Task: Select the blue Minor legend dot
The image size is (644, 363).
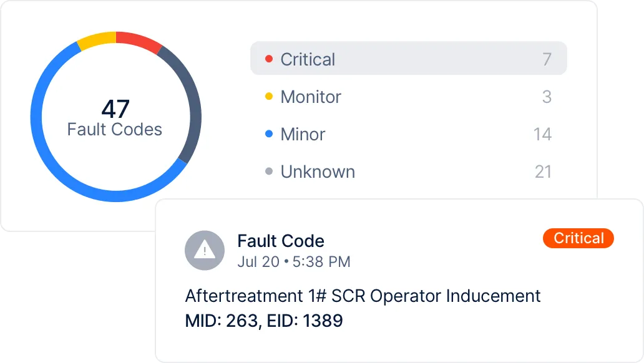Action: [268, 134]
